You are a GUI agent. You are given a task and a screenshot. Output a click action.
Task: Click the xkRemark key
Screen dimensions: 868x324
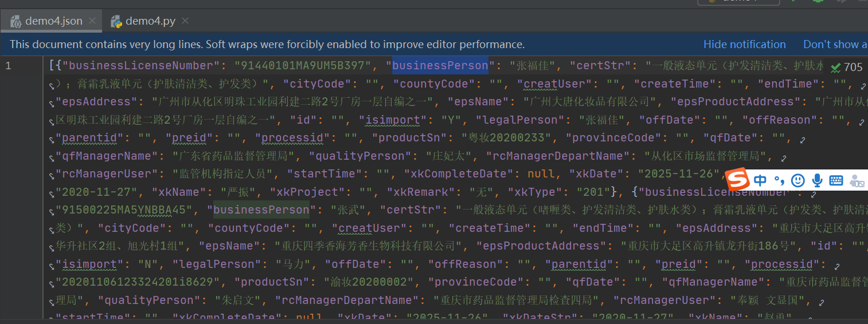coord(421,192)
